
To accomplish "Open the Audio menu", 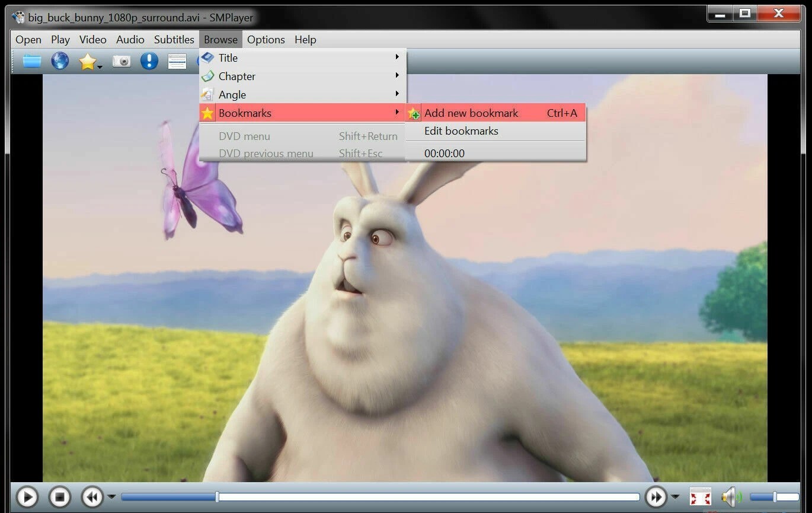I will 130,40.
